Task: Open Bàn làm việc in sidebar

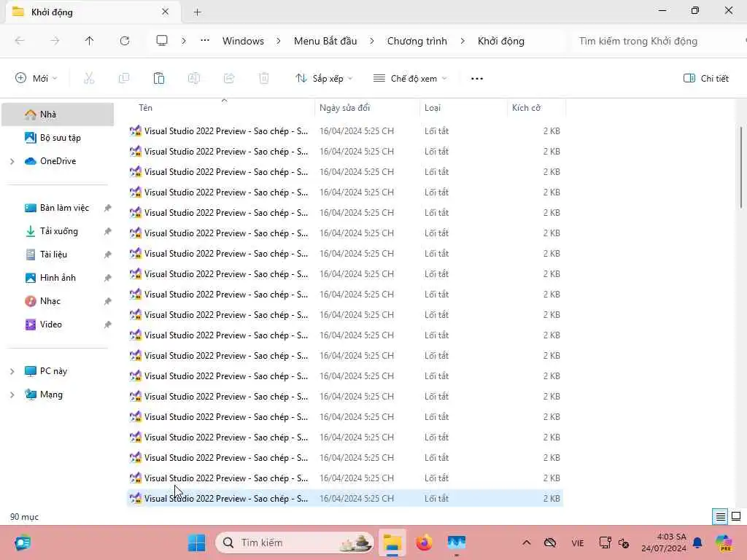Action: tap(58, 208)
